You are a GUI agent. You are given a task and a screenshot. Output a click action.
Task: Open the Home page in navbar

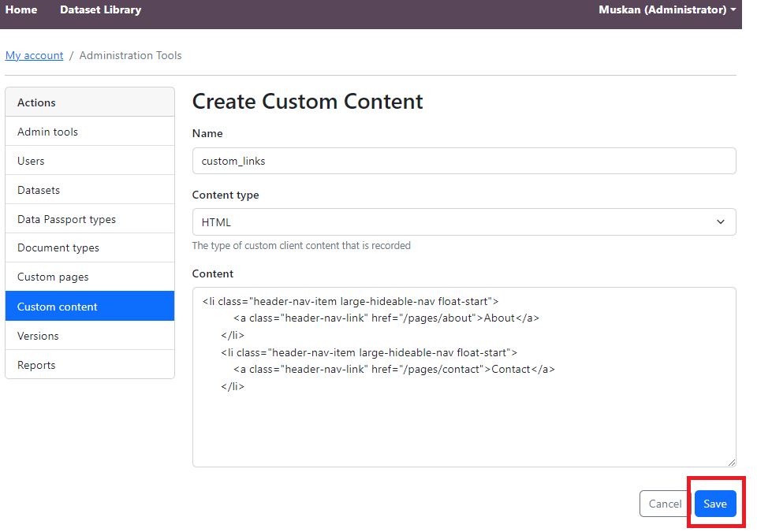point(21,10)
